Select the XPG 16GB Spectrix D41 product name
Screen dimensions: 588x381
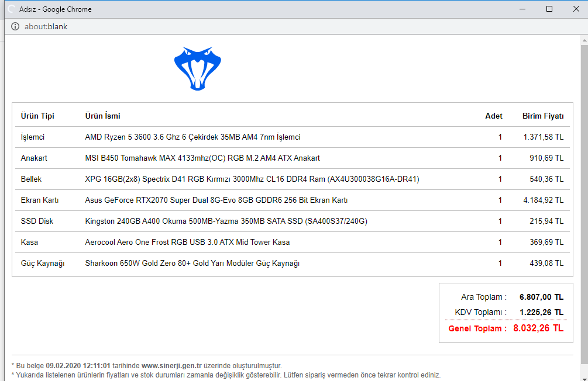pos(252,179)
